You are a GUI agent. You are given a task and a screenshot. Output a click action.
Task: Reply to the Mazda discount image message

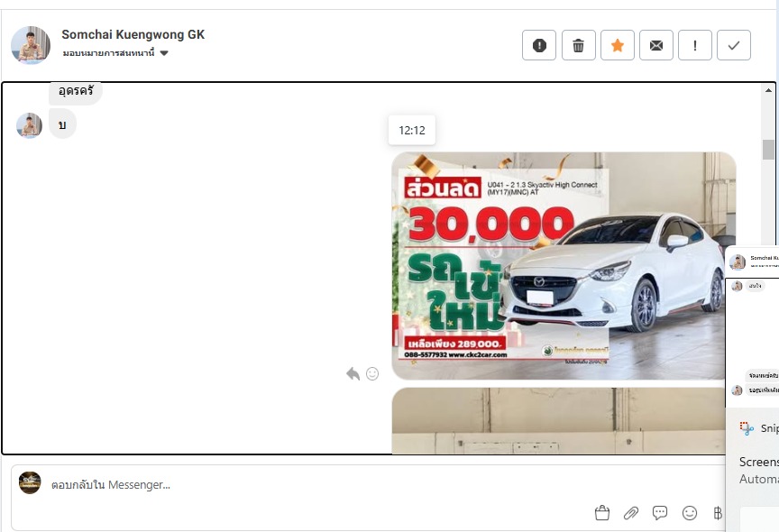[353, 373]
